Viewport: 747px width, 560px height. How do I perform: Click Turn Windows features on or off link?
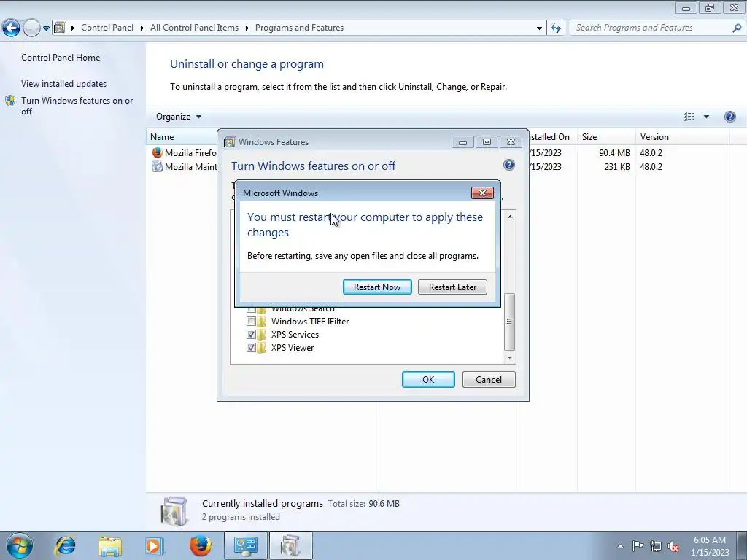click(x=77, y=106)
